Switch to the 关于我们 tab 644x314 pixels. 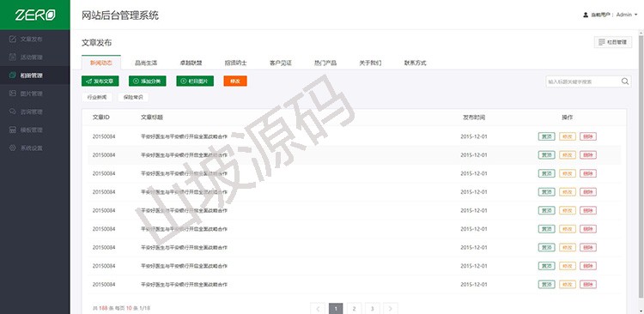(x=370, y=63)
